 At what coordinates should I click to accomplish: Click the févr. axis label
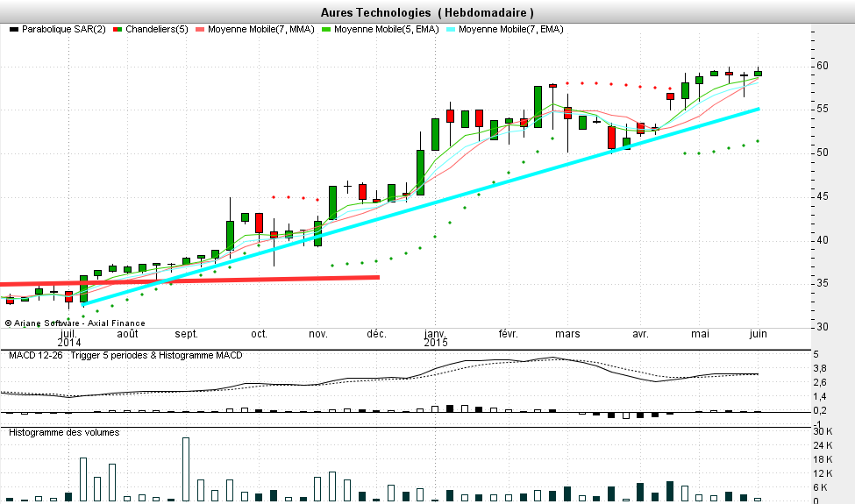(509, 334)
